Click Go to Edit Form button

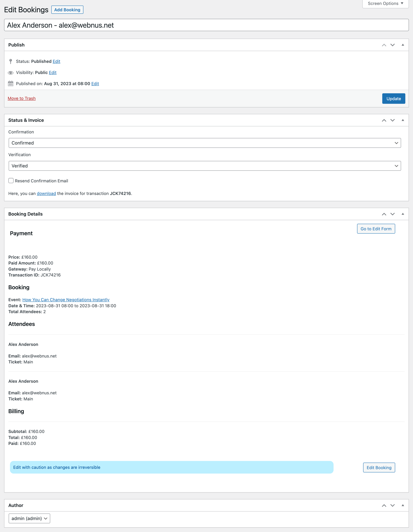376,229
